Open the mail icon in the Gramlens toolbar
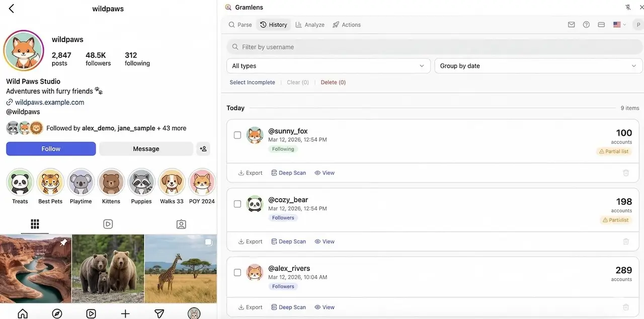 coord(571,24)
